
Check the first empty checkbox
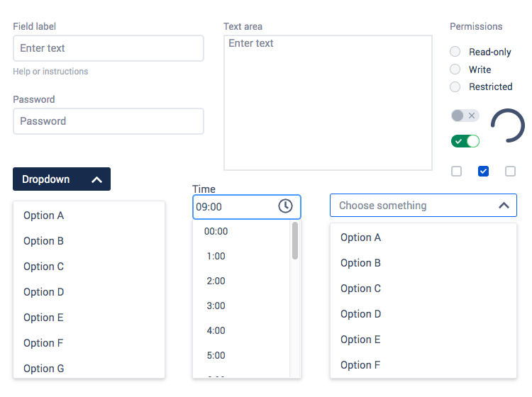click(x=456, y=172)
